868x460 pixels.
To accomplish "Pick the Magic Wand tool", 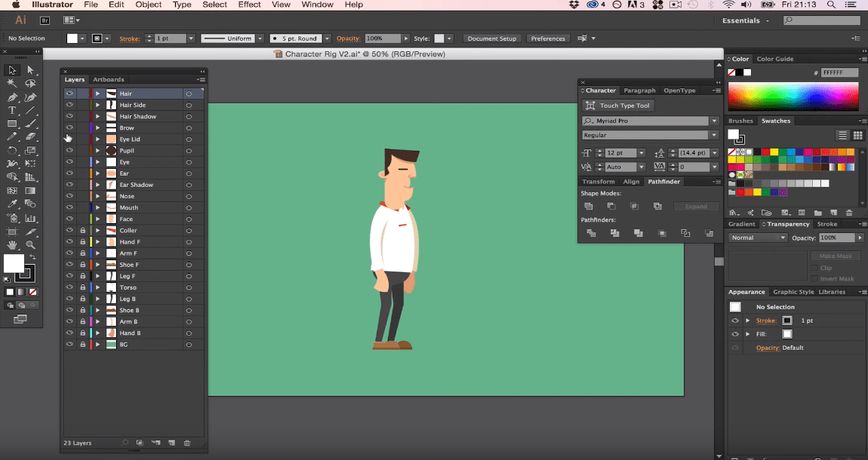I will point(11,84).
